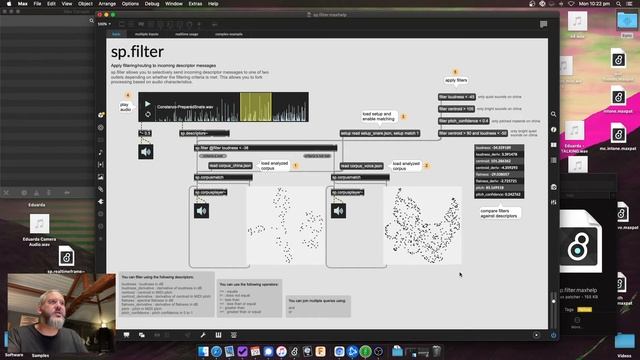Select the sp.filter @filter loudness object
This screenshot has width=640, height=360.
[266, 148]
